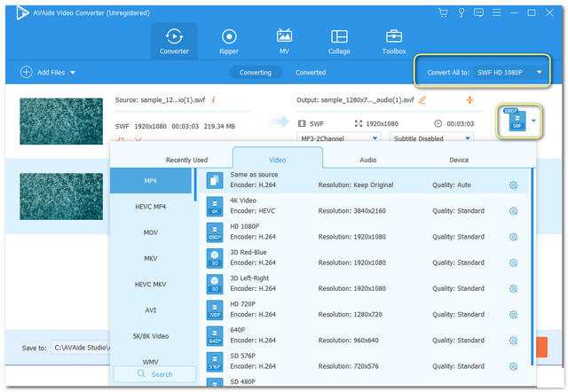Show the Converting list
The height and width of the screenshot is (392, 568).
coord(256,73)
